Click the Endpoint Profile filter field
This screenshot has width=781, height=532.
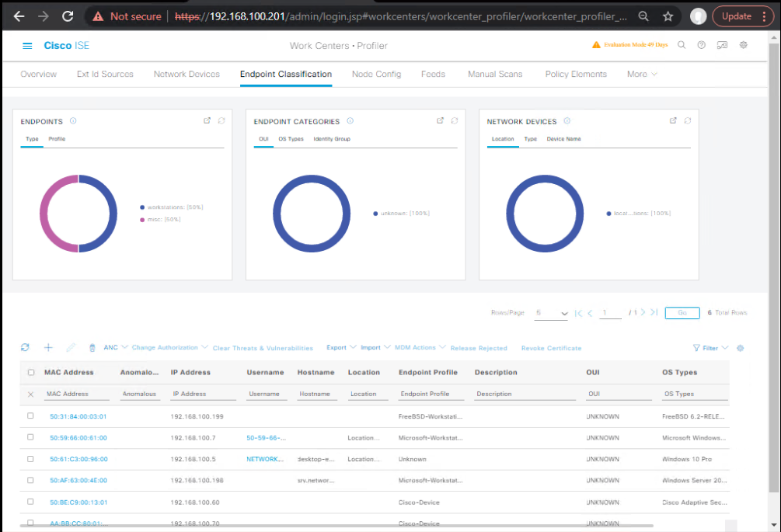click(431, 394)
